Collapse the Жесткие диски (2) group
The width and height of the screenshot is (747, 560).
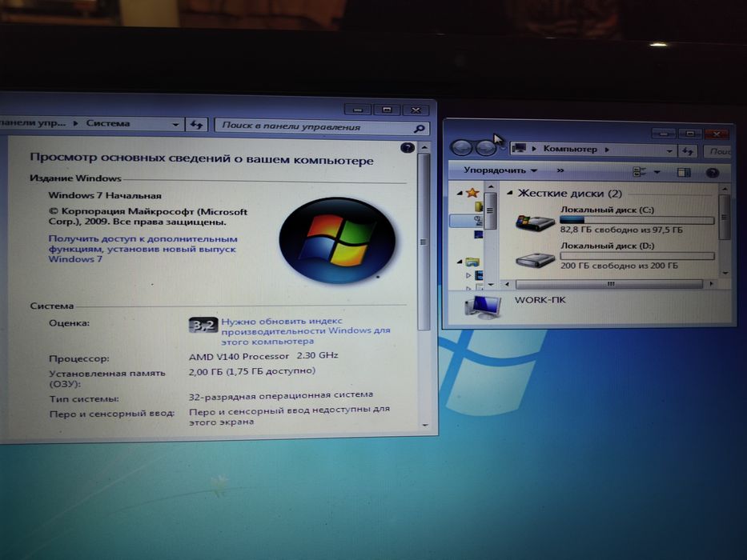[x=510, y=193]
